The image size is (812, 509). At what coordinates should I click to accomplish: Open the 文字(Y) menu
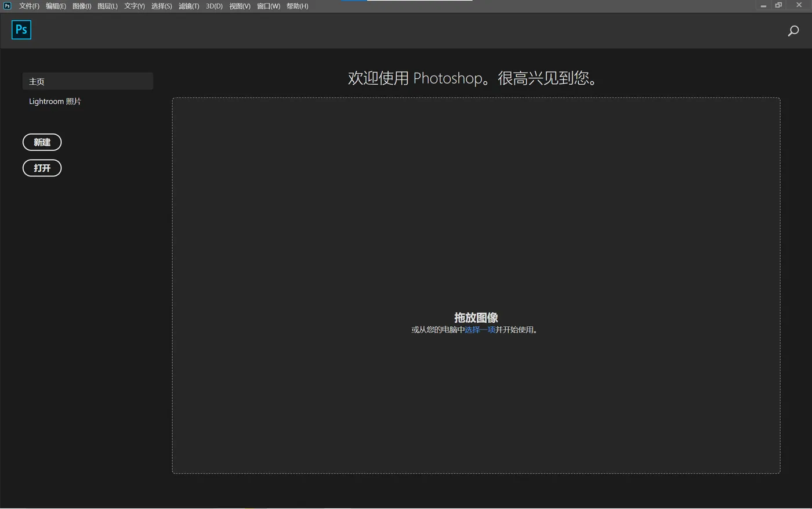[135, 6]
